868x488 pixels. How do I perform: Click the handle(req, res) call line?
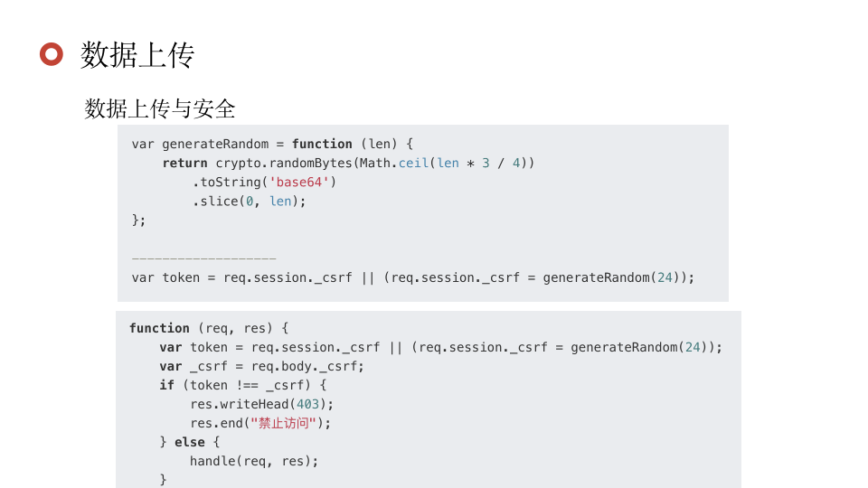254,461
